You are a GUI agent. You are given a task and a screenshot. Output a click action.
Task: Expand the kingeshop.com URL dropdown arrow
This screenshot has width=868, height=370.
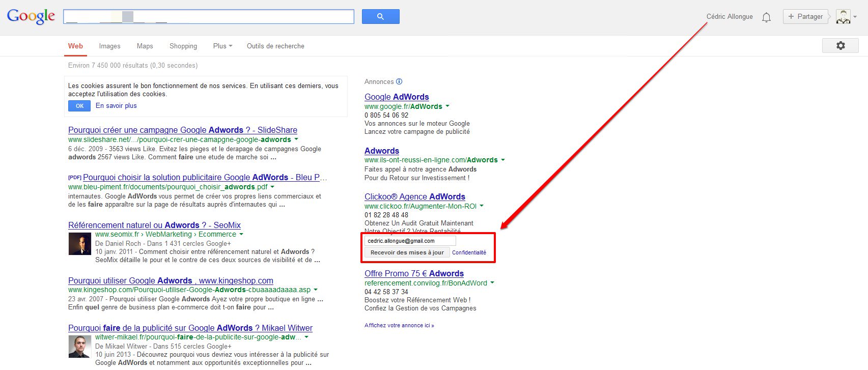[316, 290]
